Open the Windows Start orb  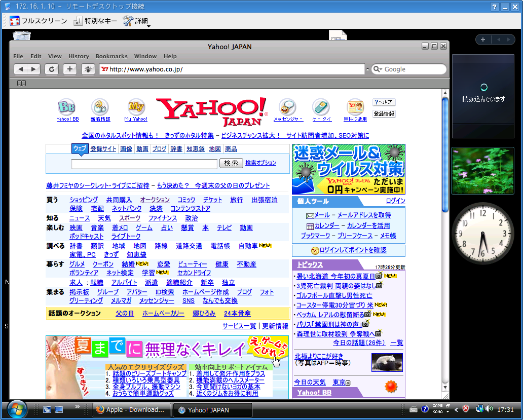(x=16, y=409)
